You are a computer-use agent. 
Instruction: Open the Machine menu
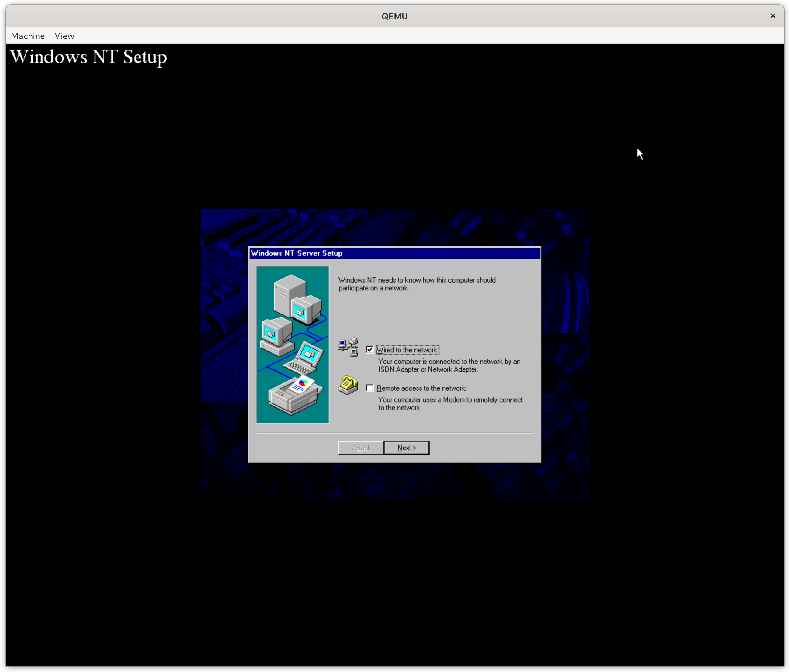[28, 36]
